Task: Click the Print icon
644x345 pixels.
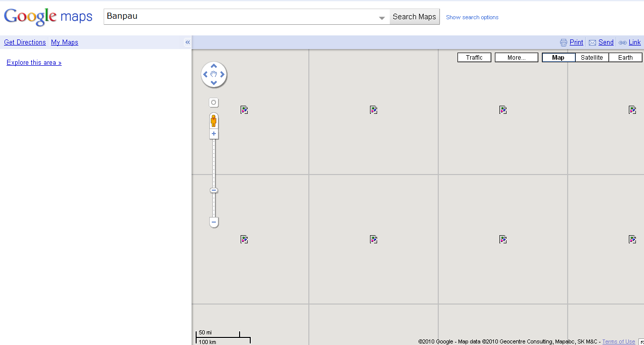Action: [564, 42]
